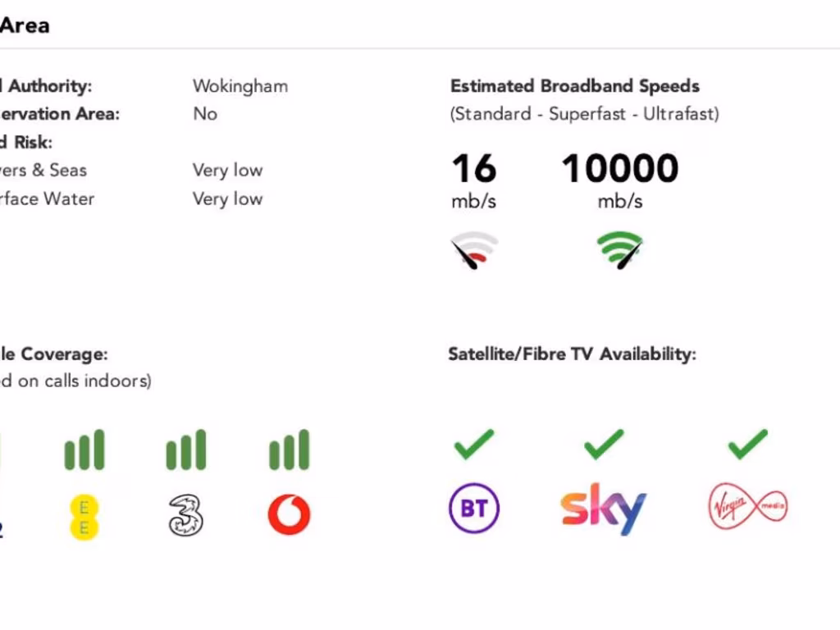Click the signal bars above EE
The width and height of the screenshot is (840, 630).
pos(84,450)
